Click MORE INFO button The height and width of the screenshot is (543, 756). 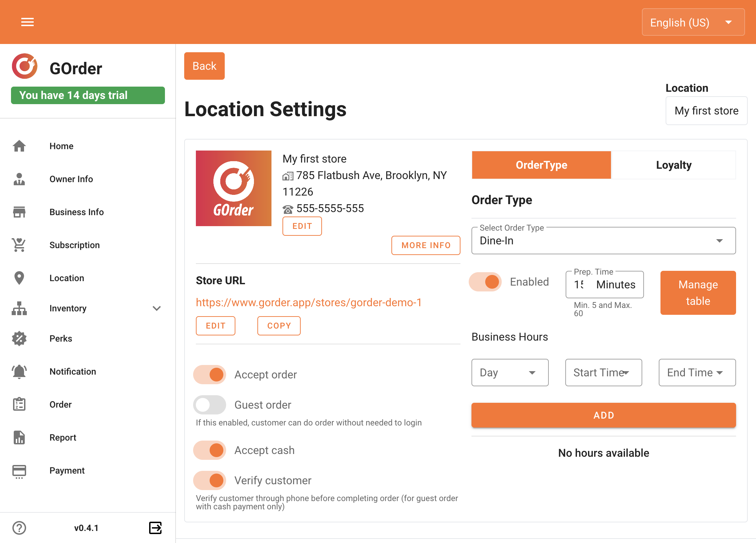(426, 245)
